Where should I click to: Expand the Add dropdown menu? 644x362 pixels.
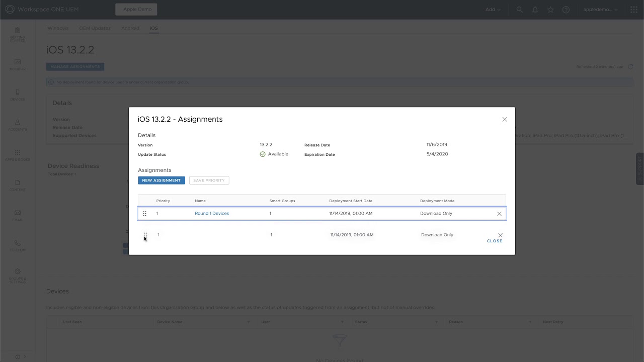click(493, 10)
